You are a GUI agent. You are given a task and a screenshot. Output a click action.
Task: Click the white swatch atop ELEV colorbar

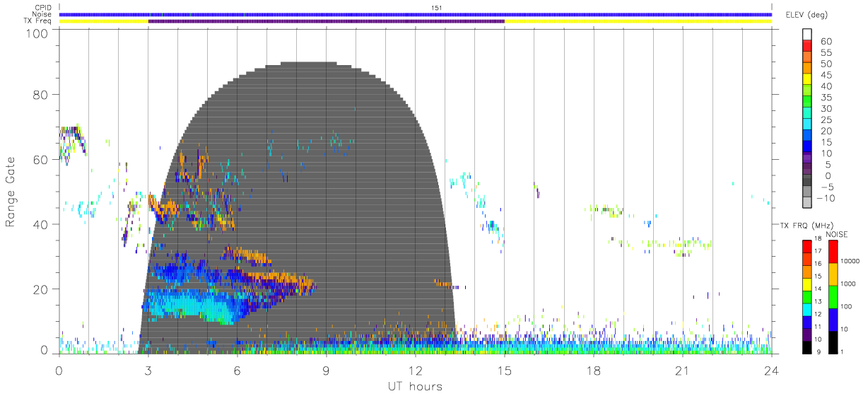[807, 35]
